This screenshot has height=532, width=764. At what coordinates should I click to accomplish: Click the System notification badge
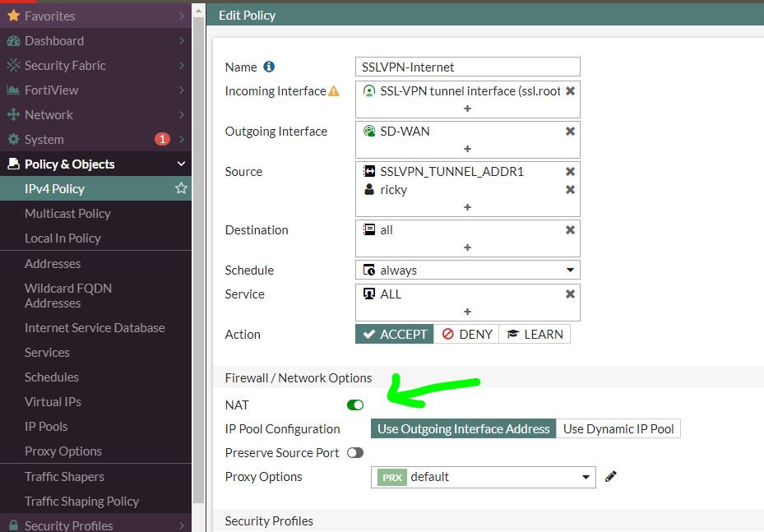[x=162, y=139]
